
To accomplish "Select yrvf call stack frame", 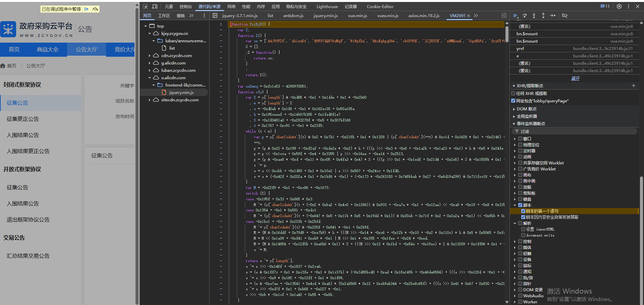I will (575, 48).
